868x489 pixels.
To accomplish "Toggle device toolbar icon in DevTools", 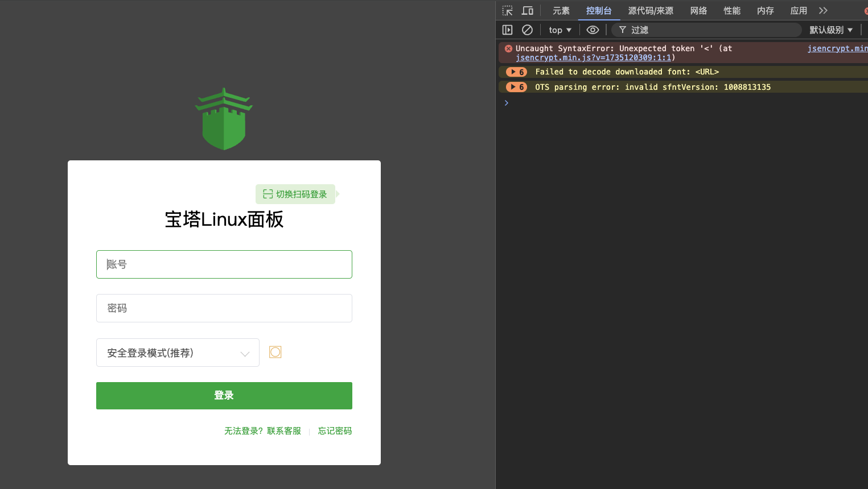I will [528, 11].
